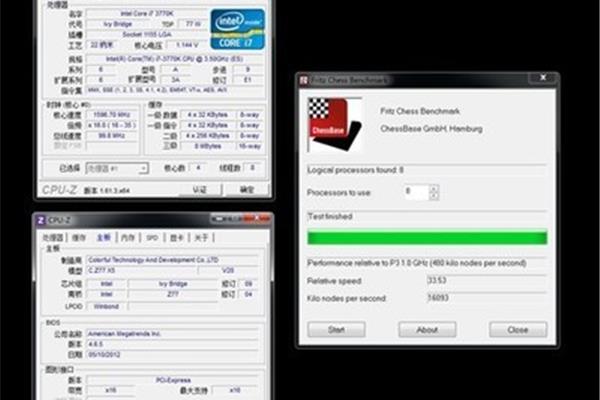Click the 'Ivy Bridge' code name field in upper CPU-Z
The height and width of the screenshot is (400, 600).
point(118,24)
